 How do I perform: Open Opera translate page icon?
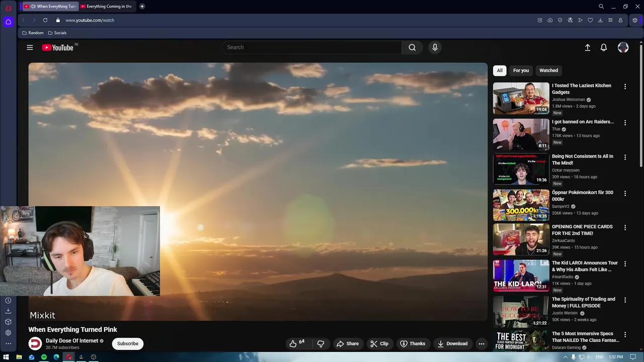click(x=570, y=20)
